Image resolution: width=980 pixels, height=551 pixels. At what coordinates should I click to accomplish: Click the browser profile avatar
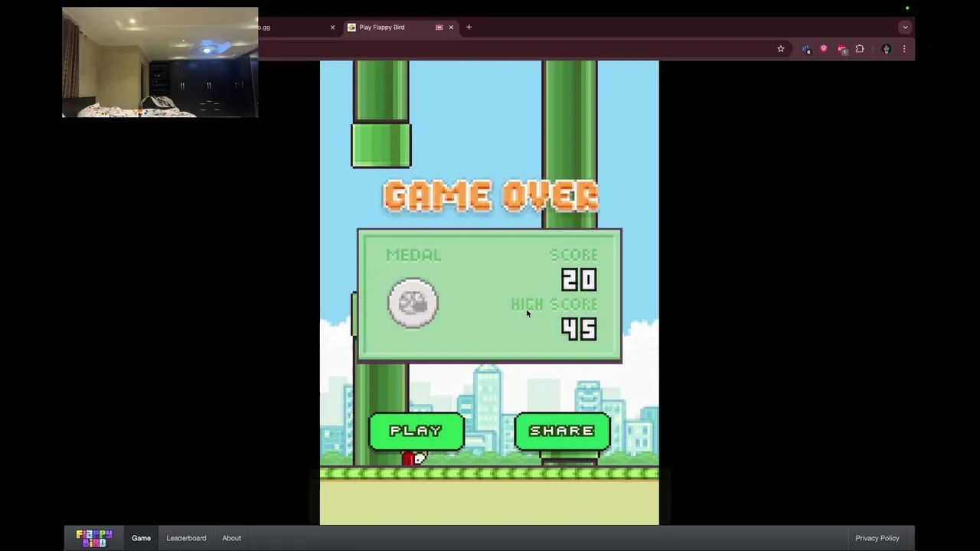(x=887, y=49)
